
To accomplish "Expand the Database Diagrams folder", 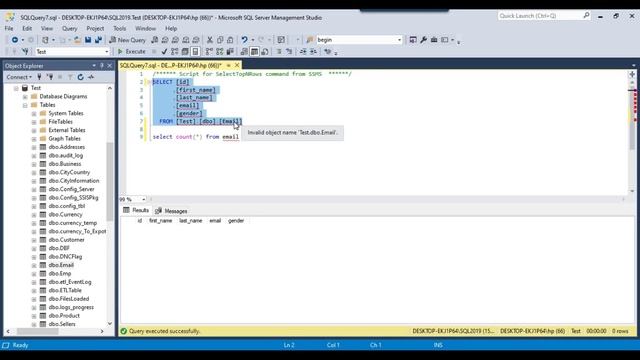I will pyautogui.click(x=25, y=97).
